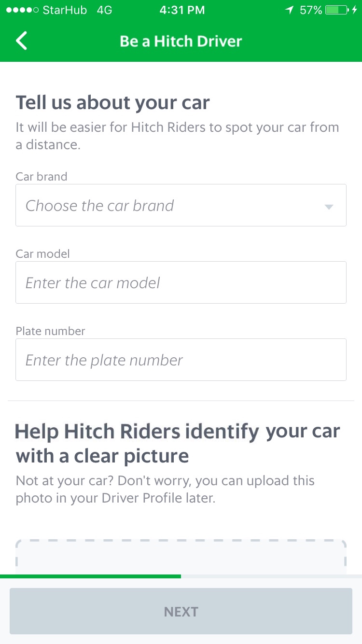Tap the back arrow in the header
362x644 pixels.
pos(22,41)
